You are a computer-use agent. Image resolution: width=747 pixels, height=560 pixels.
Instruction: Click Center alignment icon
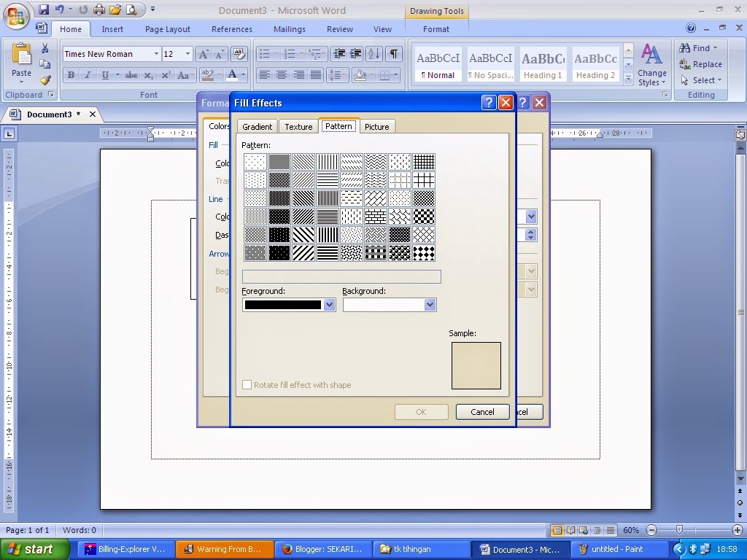pyautogui.click(x=282, y=75)
